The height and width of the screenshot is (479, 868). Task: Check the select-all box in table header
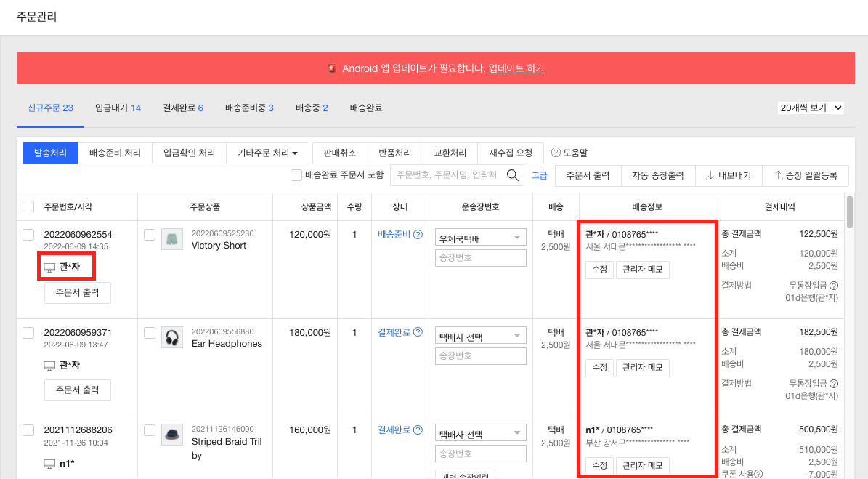pos(28,206)
